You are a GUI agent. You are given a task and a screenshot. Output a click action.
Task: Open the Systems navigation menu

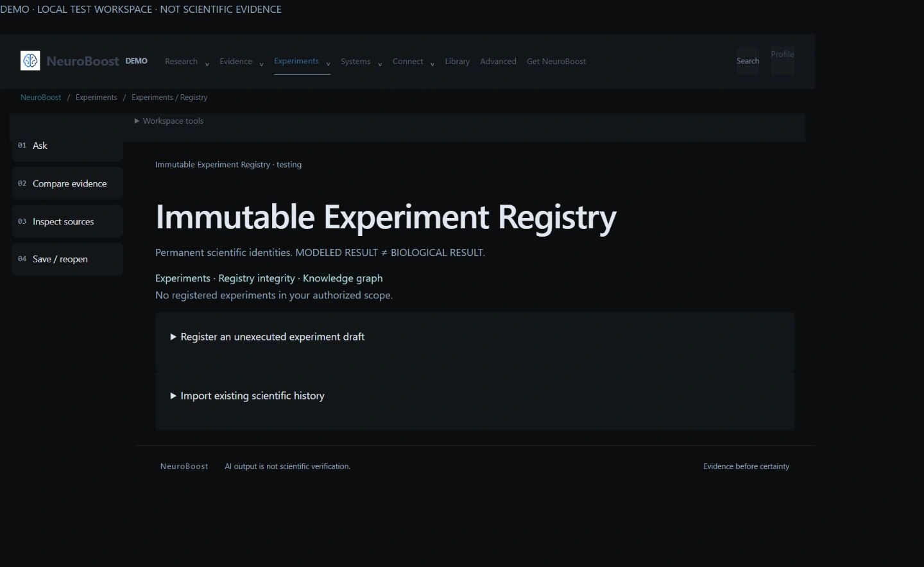point(355,62)
